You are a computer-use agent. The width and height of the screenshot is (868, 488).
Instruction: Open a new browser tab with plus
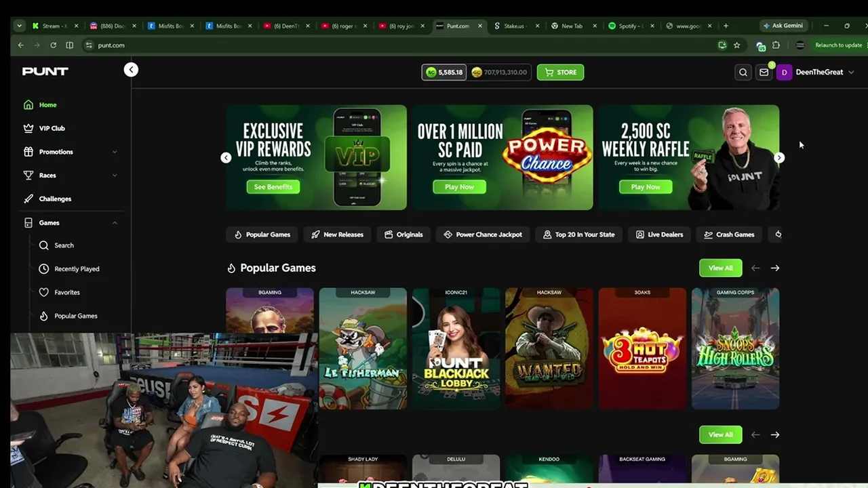(726, 26)
